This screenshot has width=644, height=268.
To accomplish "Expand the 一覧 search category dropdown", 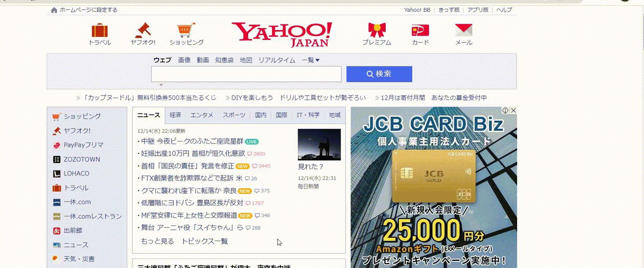I will point(311,60).
